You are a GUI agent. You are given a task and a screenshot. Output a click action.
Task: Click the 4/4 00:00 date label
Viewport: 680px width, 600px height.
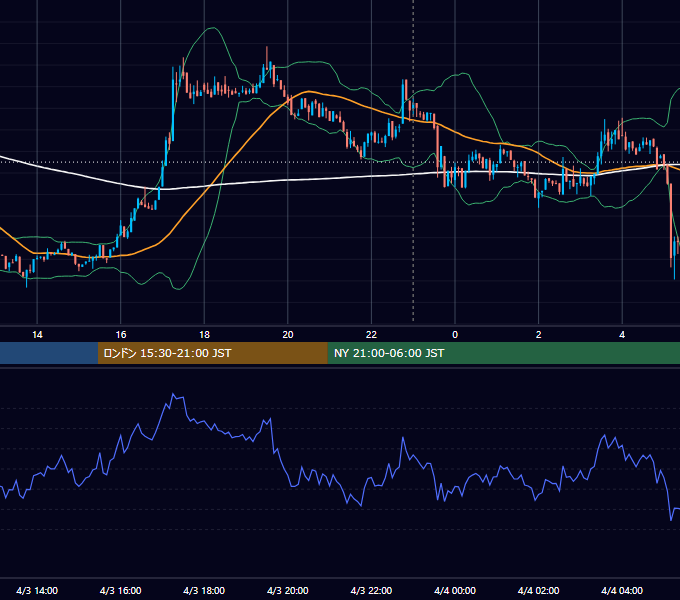click(455, 590)
